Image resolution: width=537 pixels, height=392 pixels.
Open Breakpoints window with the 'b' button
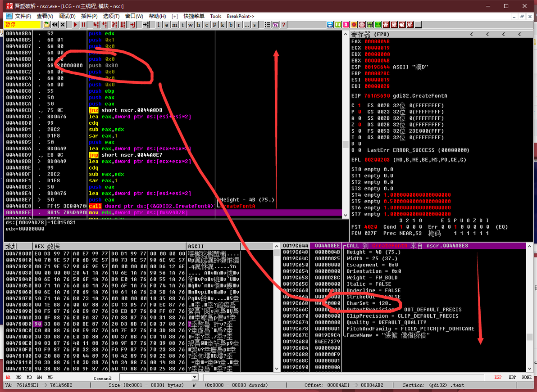point(231,25)
